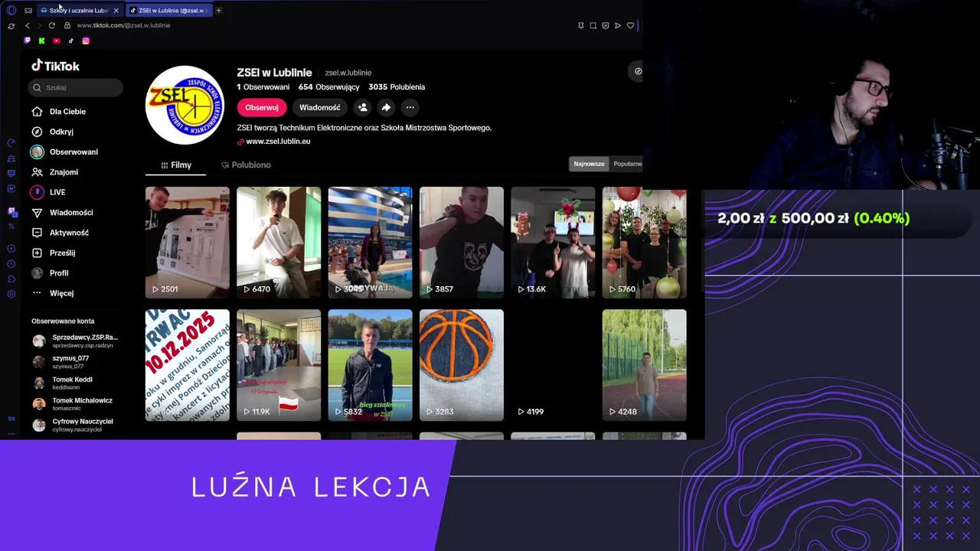The width and height of the screenshot is (980, 551).
Task: Open the YouTube bookmark icon
Action: (x=56, y=41)
